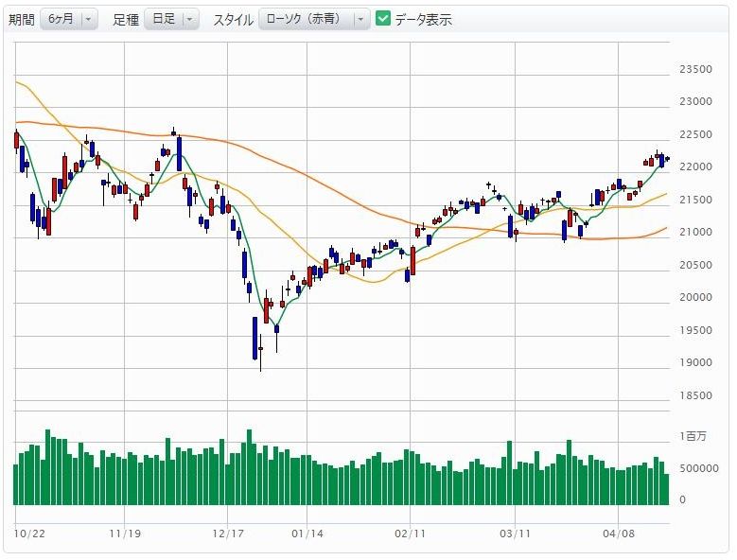Screen dimensions: 737x560
Task: Click the 19500 price axis label
Action: point(695,330)
